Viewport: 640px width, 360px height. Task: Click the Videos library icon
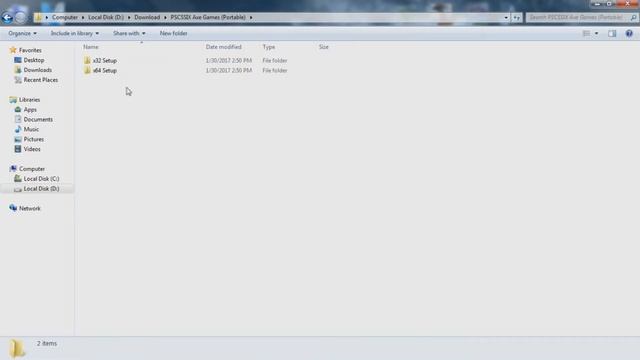tap(18, 149)
